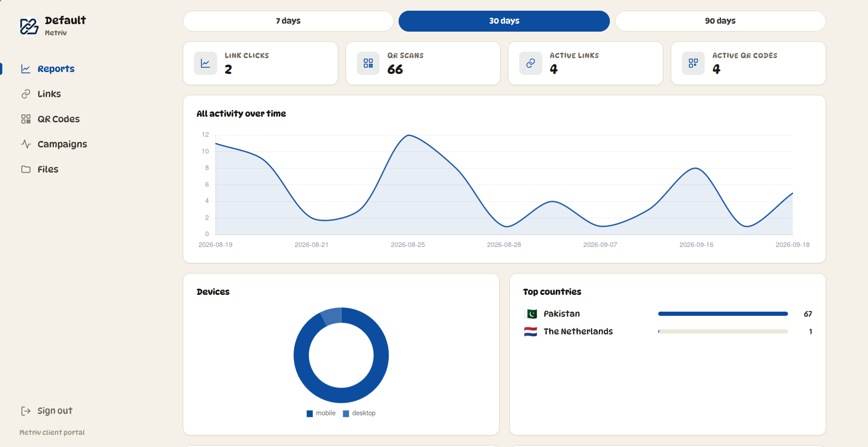Open the Reports page

56,69
